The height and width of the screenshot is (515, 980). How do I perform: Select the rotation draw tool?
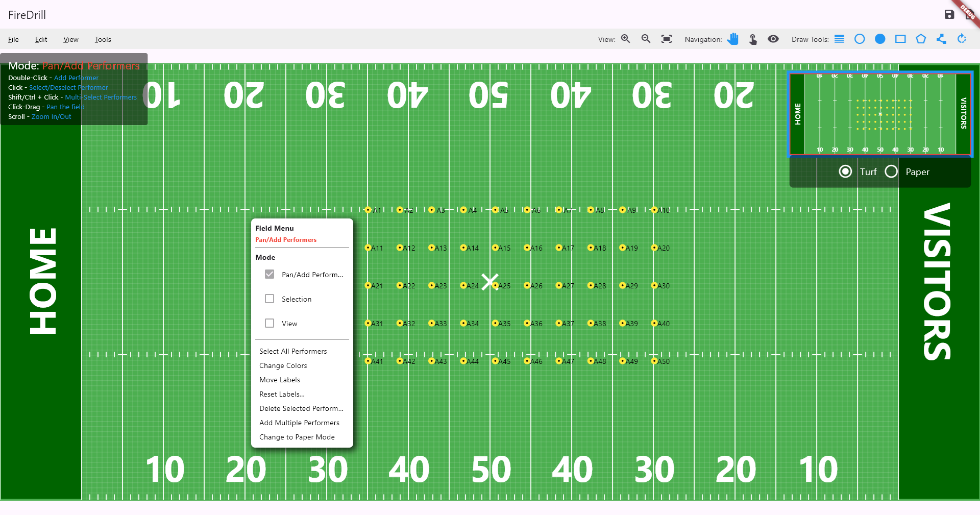[962, 39]
